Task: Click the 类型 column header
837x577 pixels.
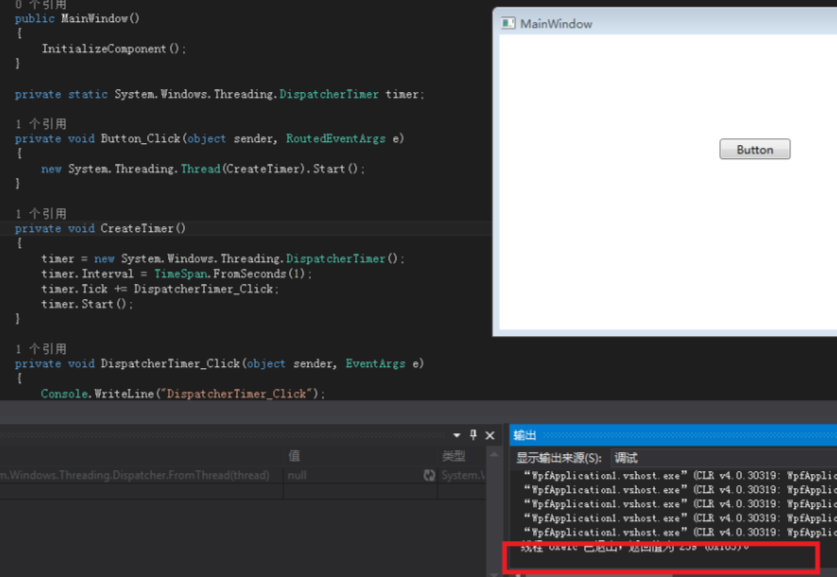Action: click(454, 456)
